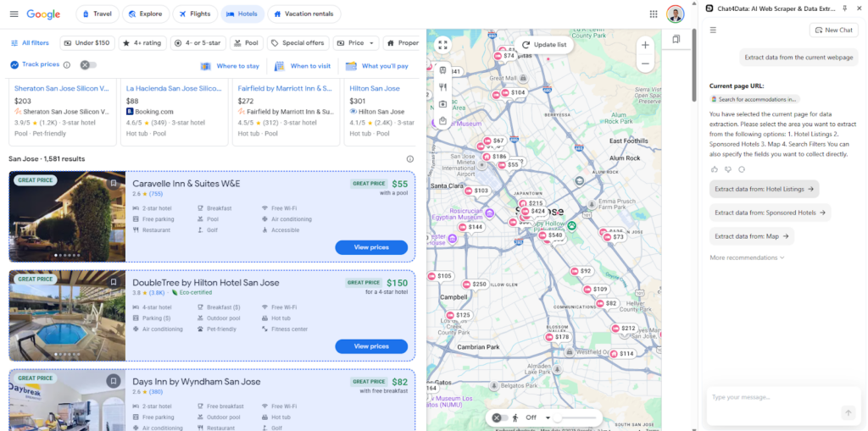Open the All filters panel
868x431 pixels.
[x=30, y=42]
